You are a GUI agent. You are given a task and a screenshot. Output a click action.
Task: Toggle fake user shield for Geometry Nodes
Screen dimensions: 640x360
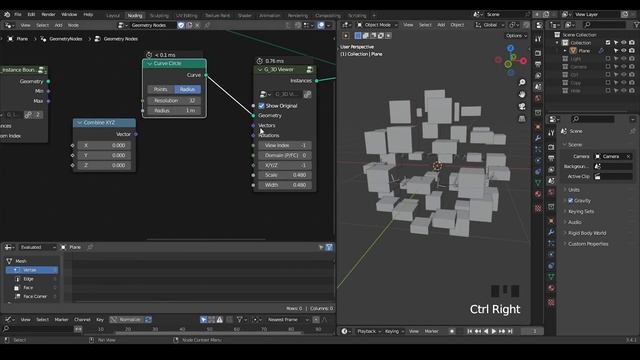pyautogui.click(x=181, y=25)
